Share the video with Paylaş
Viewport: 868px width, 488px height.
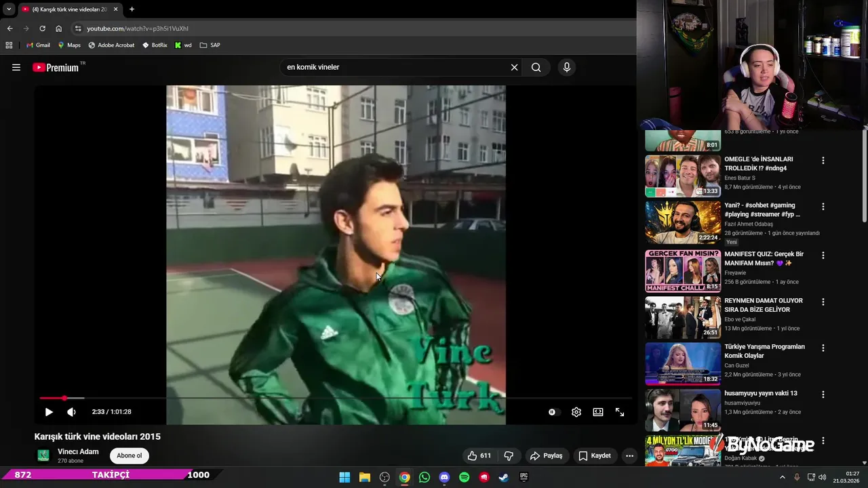pos(546,455)
